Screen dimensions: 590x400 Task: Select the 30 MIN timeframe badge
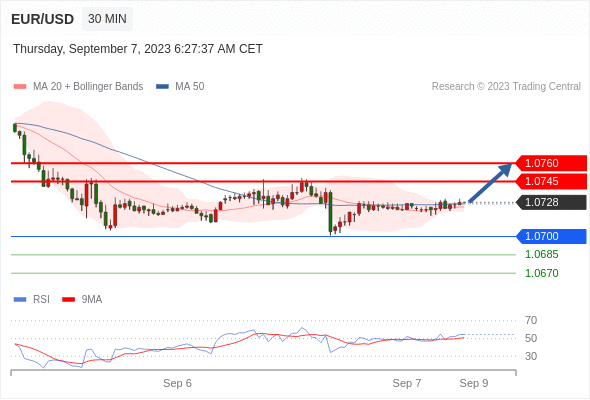[107, 19]
